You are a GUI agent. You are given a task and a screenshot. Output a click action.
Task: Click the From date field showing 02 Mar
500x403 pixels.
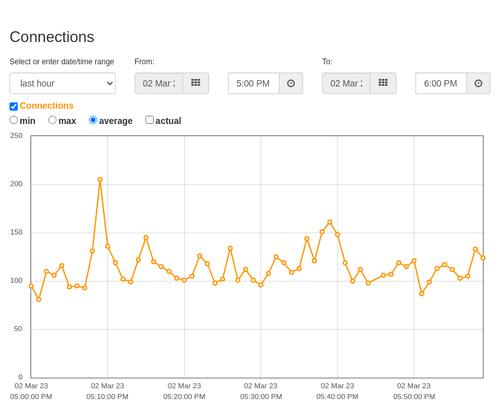tap(159, 83)
